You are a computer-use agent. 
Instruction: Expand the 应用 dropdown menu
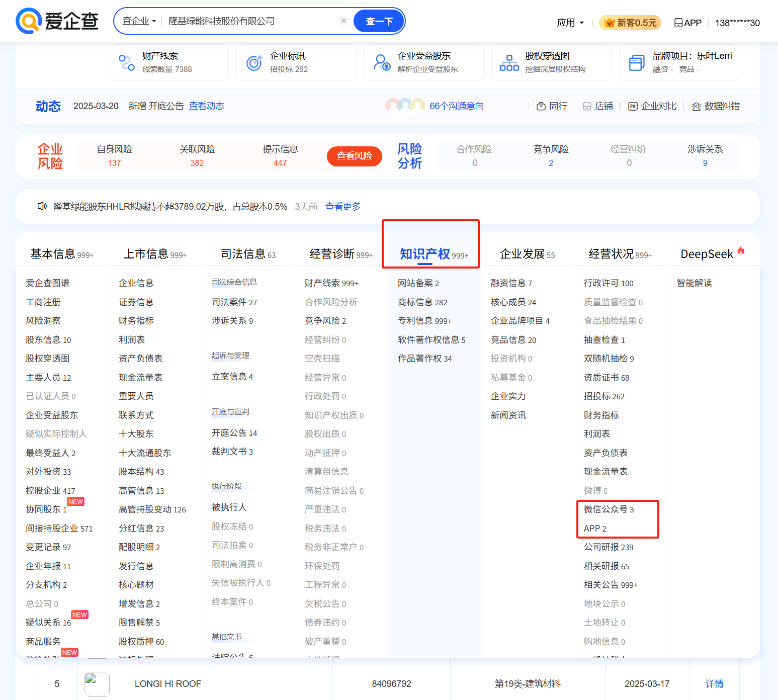[570, 23]
